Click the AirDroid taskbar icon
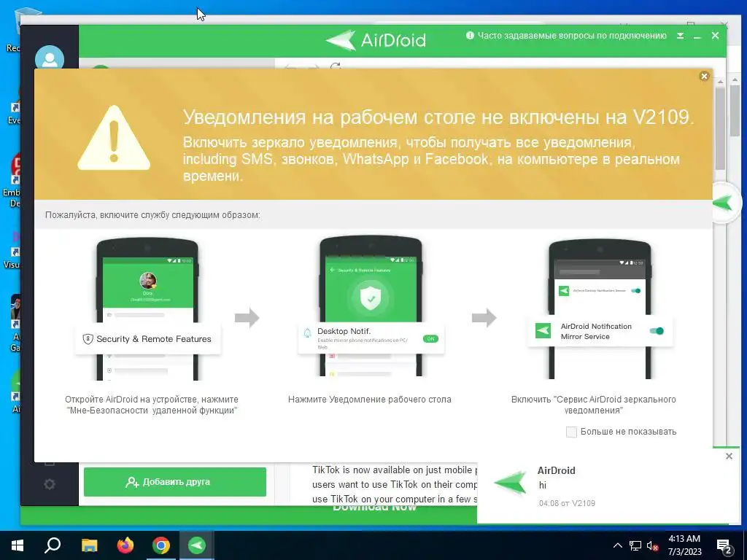 point(196,545)
